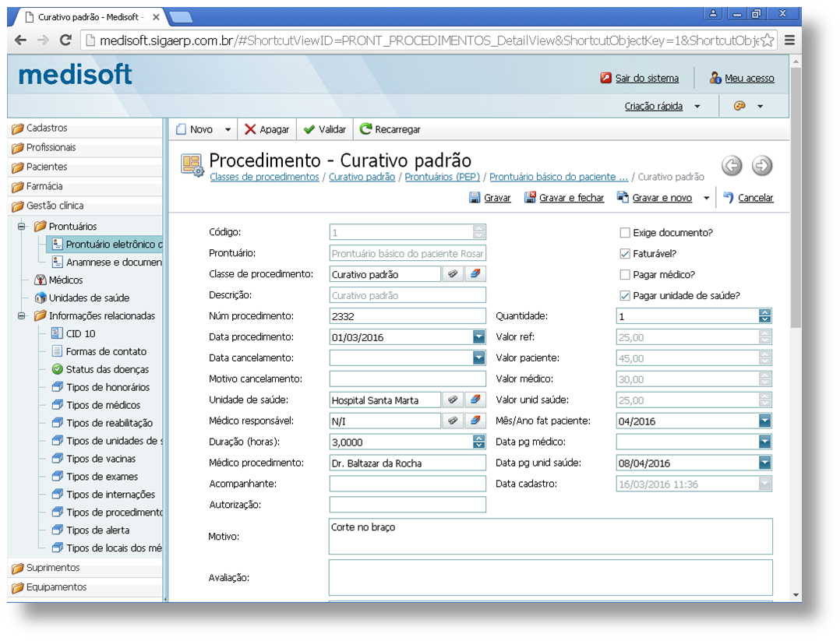
Task: Open lookup for Médico responsável
Action: tap(453, 421)
